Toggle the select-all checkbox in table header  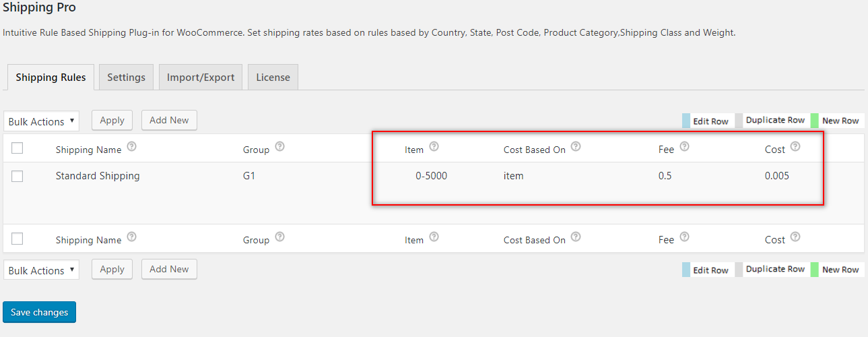pos(18,148)
